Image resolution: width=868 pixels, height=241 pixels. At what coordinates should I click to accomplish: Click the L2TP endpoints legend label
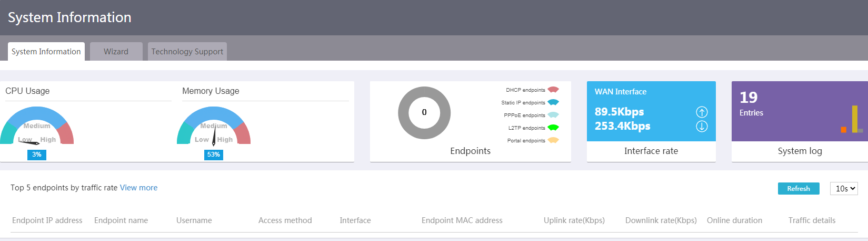(527, 128)
